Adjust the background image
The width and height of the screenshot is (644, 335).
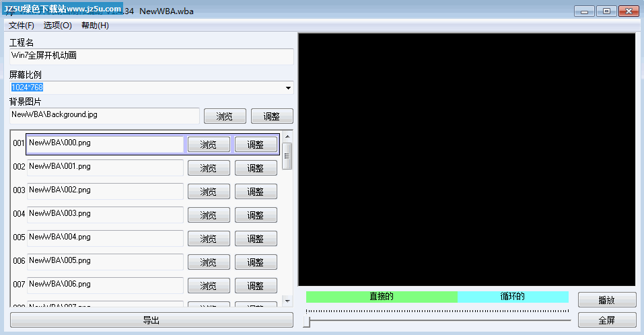(272, 116)
